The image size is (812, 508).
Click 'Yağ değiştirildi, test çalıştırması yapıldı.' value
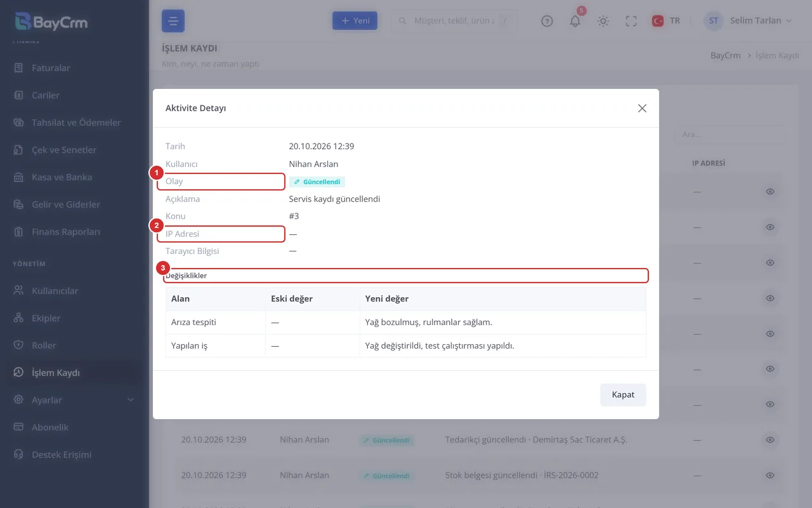click(440, 346)
